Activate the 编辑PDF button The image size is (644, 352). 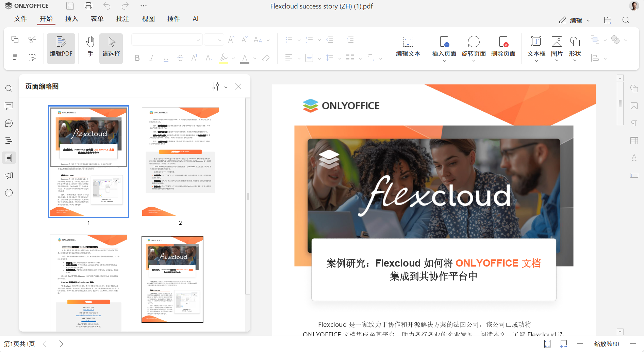(61, 48)
